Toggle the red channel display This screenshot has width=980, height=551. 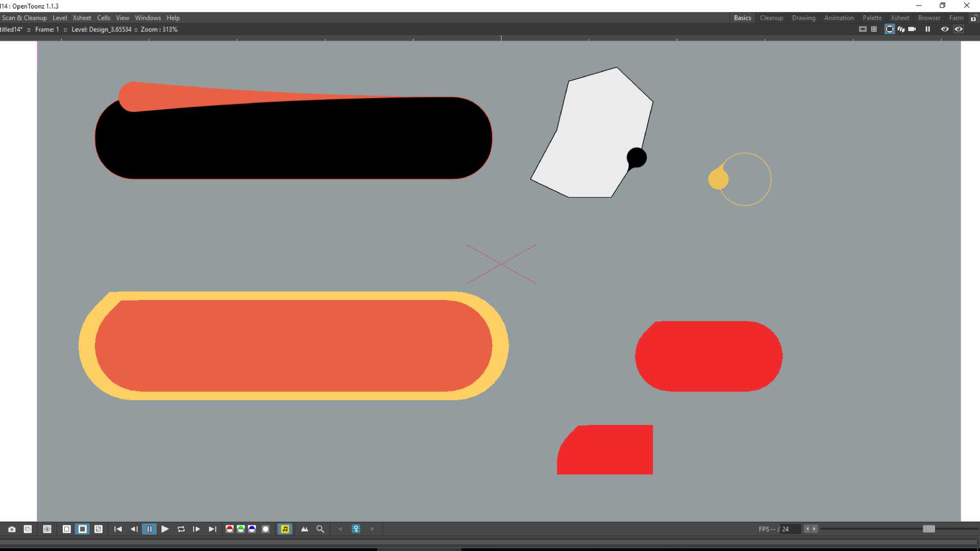pyautogui.click(x=229, y=529)
